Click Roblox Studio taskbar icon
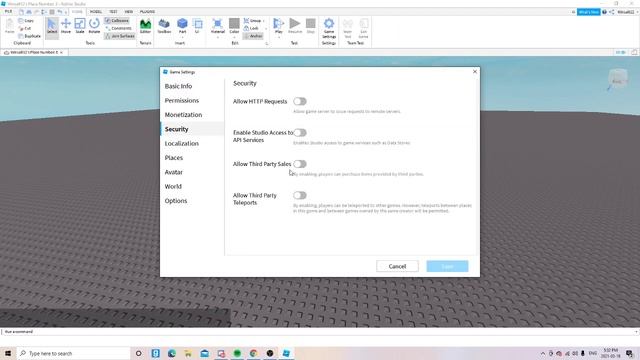The width and height of the screenshot is (640, 360). tap(286, 353)
